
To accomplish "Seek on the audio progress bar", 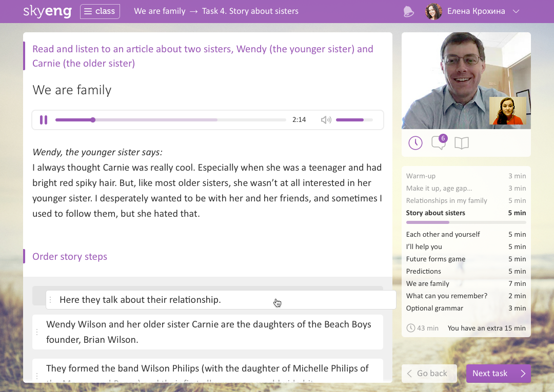I will [171, 120].
